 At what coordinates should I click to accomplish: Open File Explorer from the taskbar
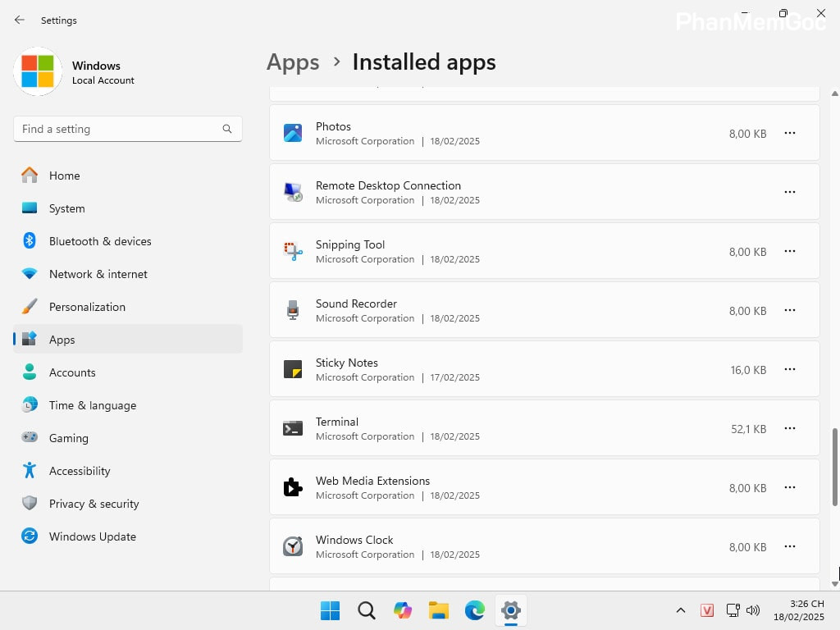coord(439,610)
